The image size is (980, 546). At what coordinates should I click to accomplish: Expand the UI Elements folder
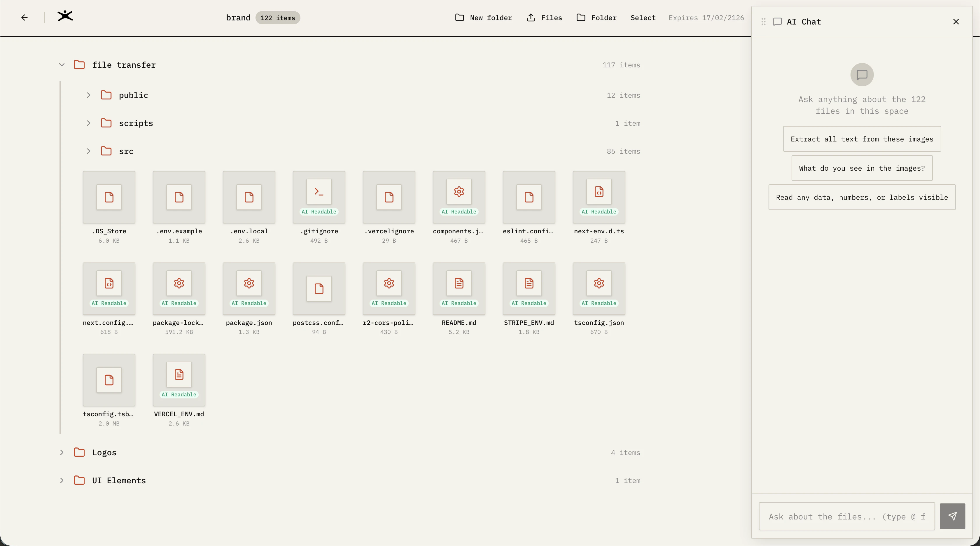pos(62,481)
